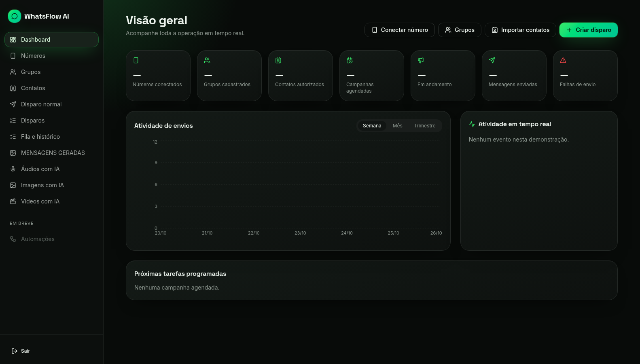Open Números in the sidebar
Viewport: 640px width, 364px height.
[51, 56]
